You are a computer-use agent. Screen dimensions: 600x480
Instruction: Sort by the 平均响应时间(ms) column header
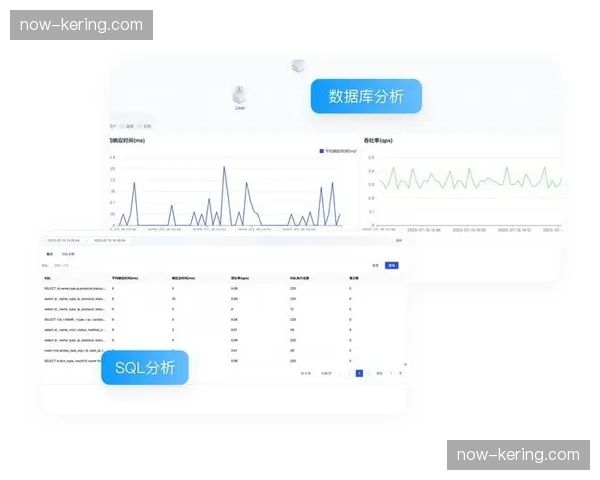[125, 278]
